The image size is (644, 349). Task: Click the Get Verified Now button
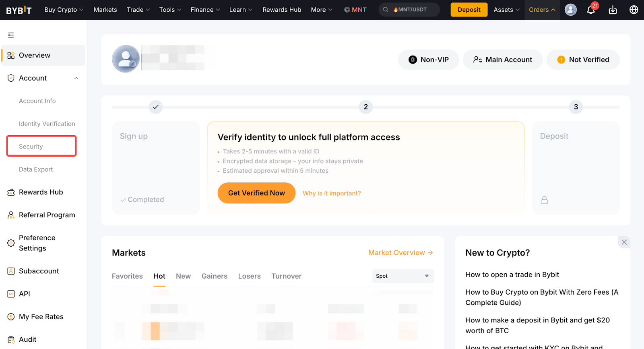point(256,193)
